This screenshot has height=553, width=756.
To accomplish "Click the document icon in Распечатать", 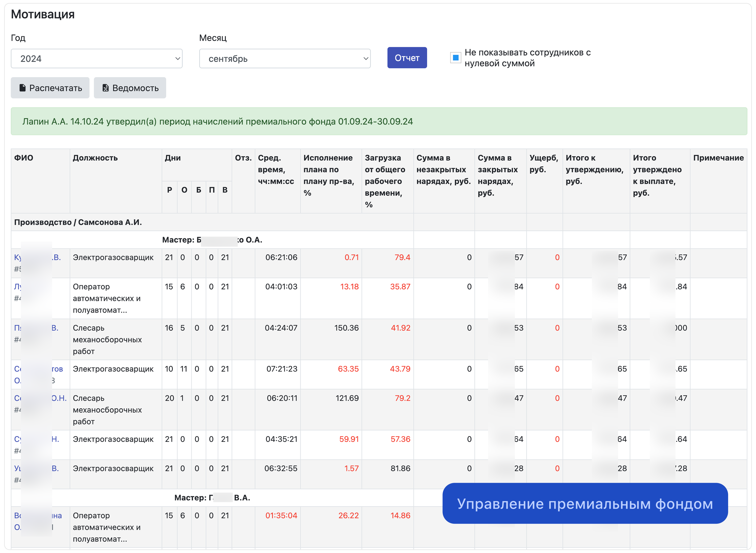I will pos(22,88).
